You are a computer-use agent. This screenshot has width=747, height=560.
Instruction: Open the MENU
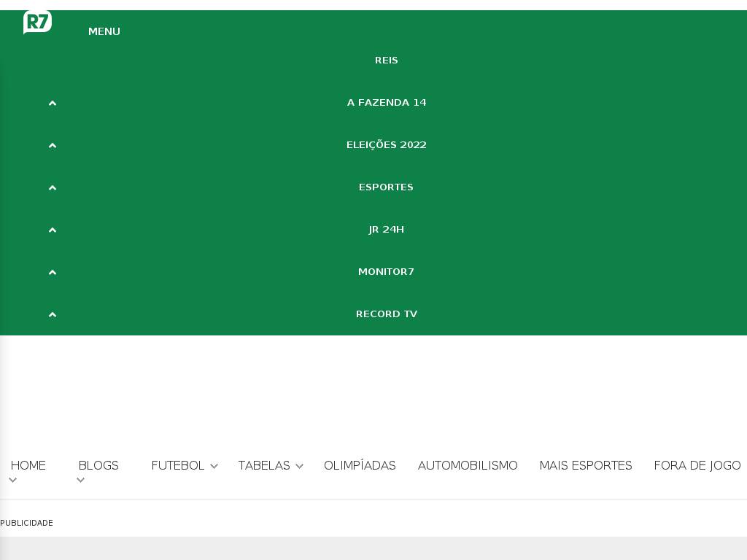click(104, 31)
